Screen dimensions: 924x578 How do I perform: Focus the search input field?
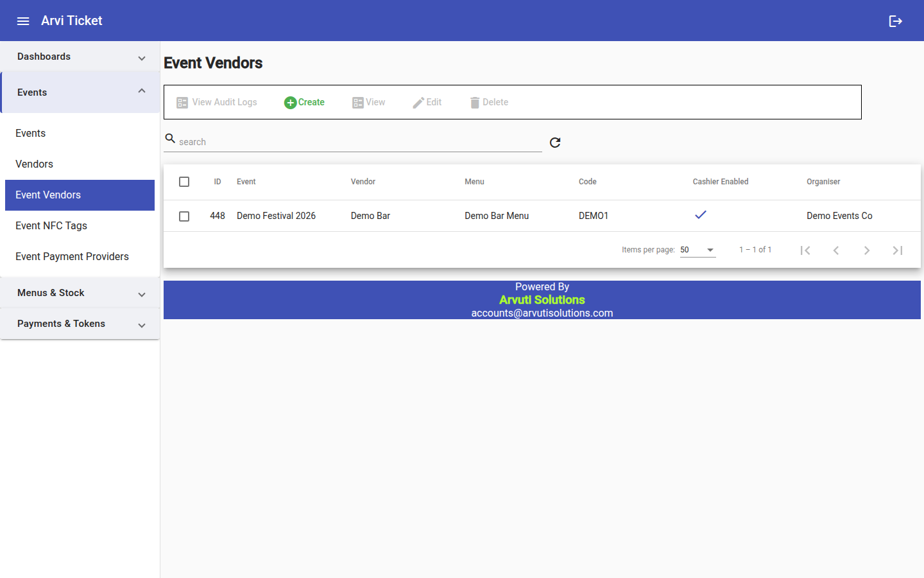pos(359,142)
